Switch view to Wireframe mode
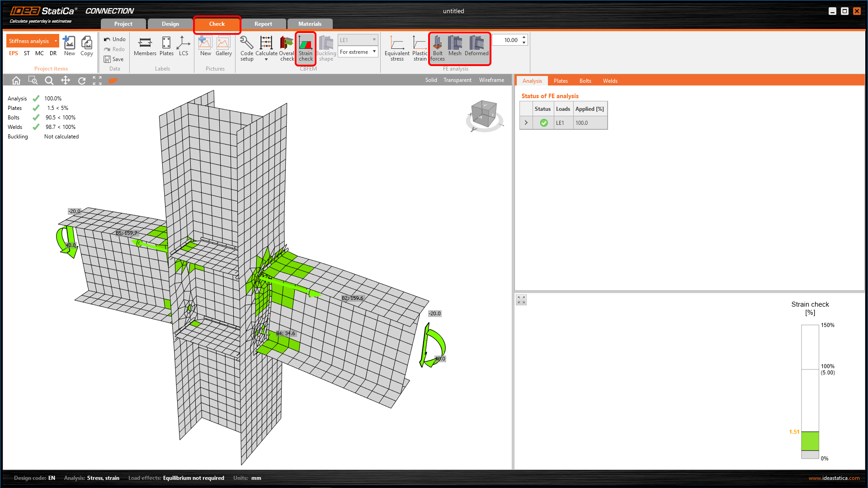868x488 pixels. [491, 80]
